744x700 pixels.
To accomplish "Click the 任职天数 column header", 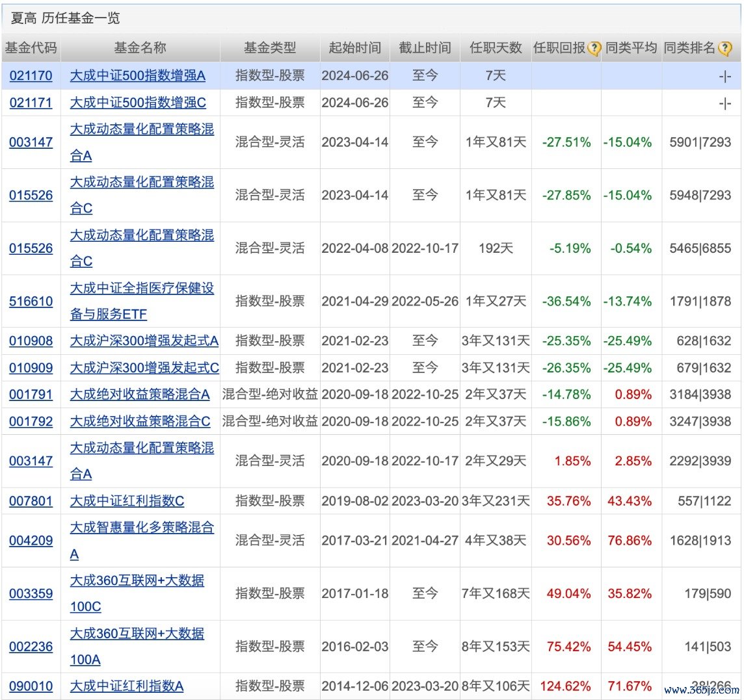I will [496, 48].
